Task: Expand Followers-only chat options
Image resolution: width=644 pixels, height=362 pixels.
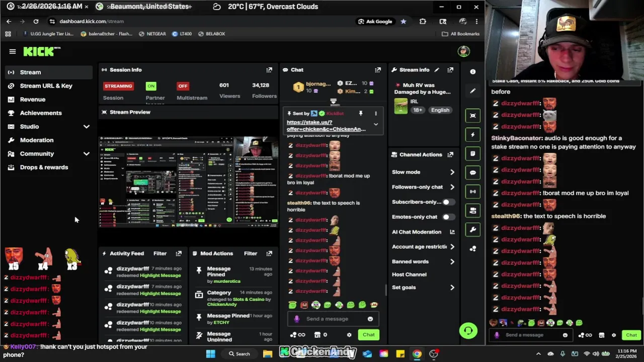Action: (452, 187)
